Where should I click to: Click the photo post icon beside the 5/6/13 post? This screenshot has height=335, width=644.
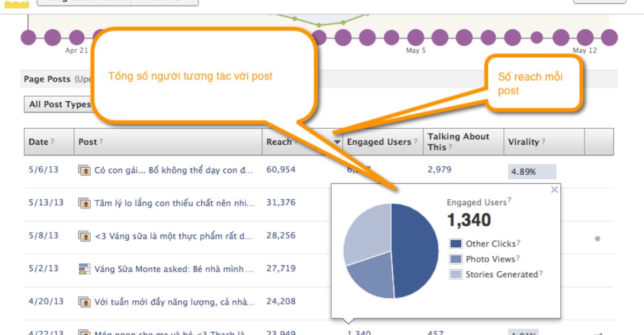pyautogui.click(x=84, y=170)
